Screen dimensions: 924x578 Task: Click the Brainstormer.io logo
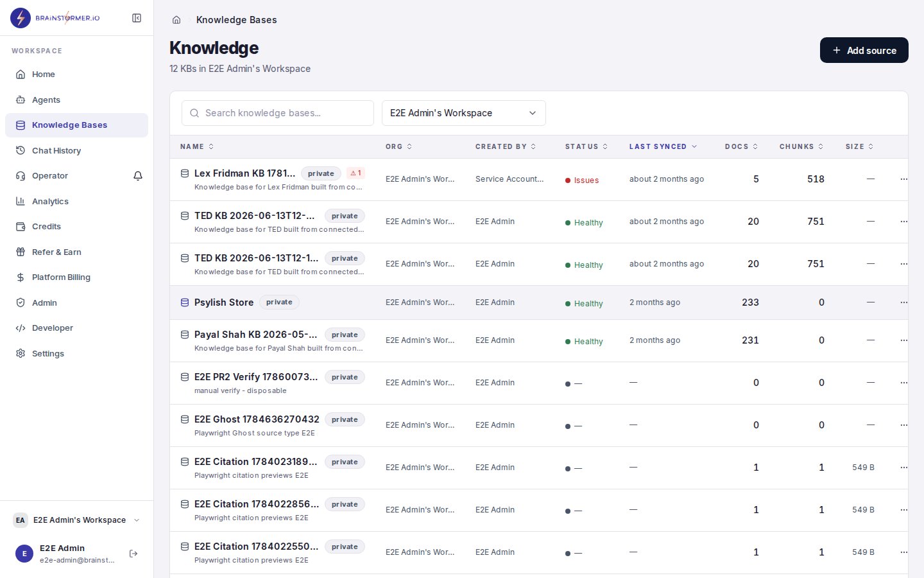55,18
